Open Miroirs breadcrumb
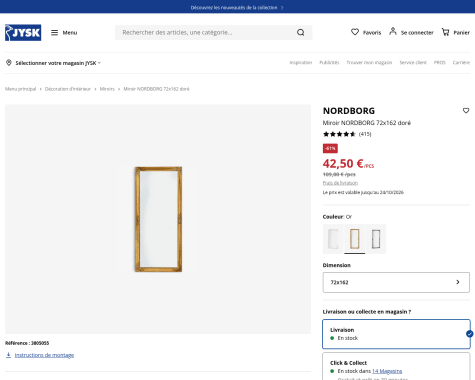This screenshot has height=380, width=475. [x=107, y=89]
